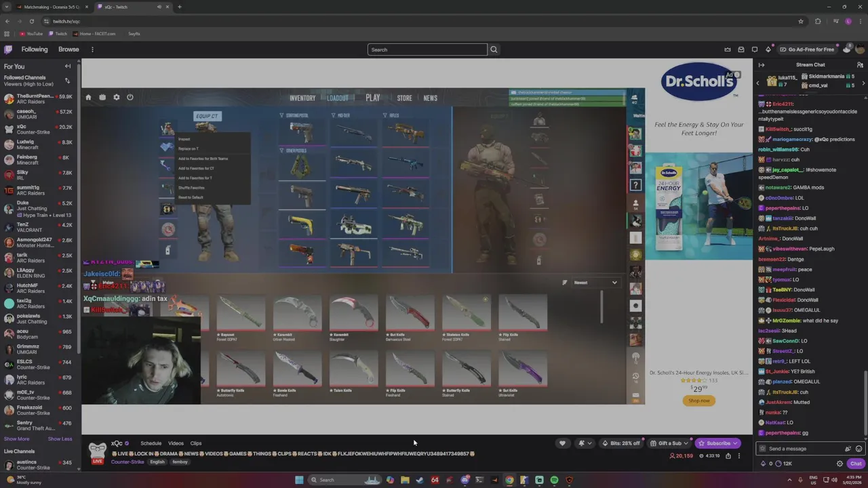Image resolution: width=868 pixels, height=488 pixels.
Task: Open channel points balance 12K
Action: (x=784, y=464)
